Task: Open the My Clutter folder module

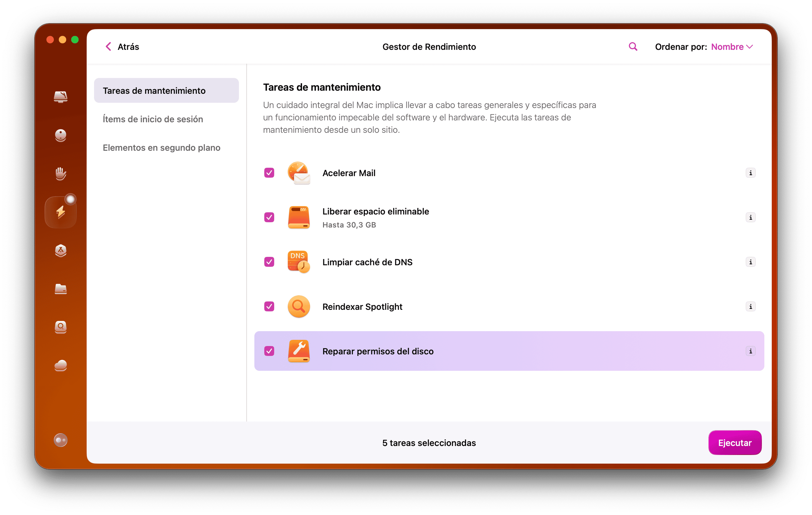Action: click(61, 289)
